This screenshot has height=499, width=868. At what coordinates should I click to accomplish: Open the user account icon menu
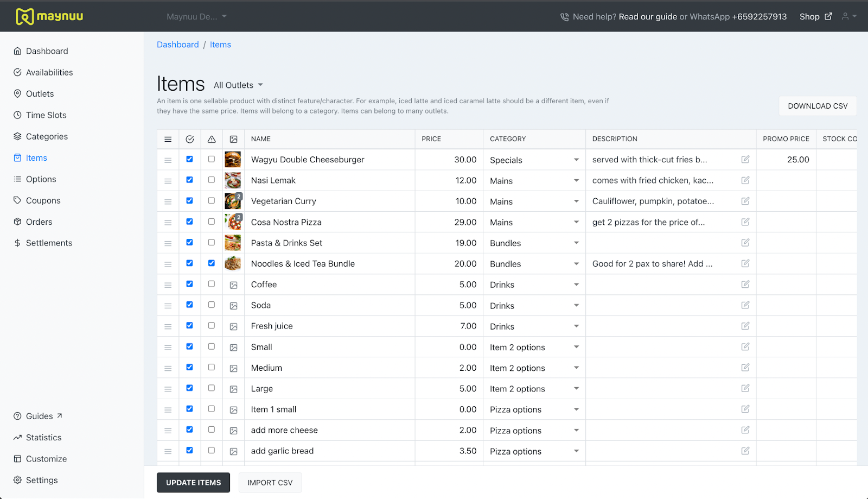point(849,16)
